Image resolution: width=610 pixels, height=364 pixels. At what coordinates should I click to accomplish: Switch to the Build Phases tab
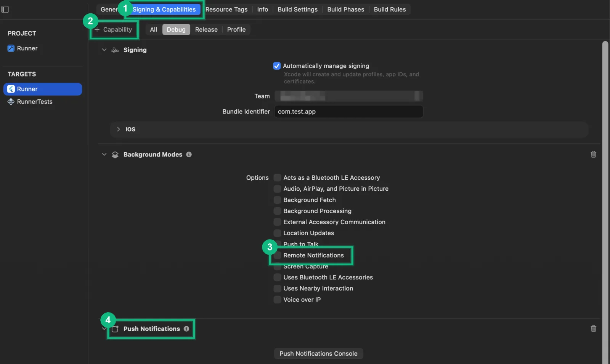click(x=345, y=10)
